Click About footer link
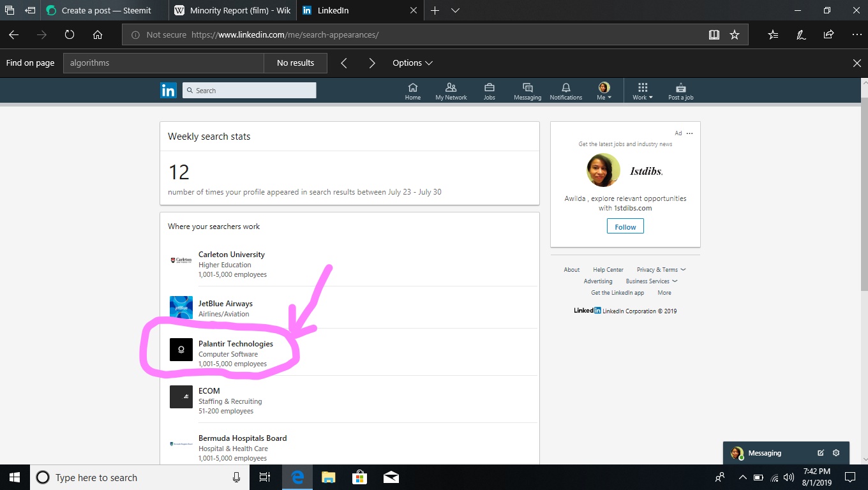 572,270
